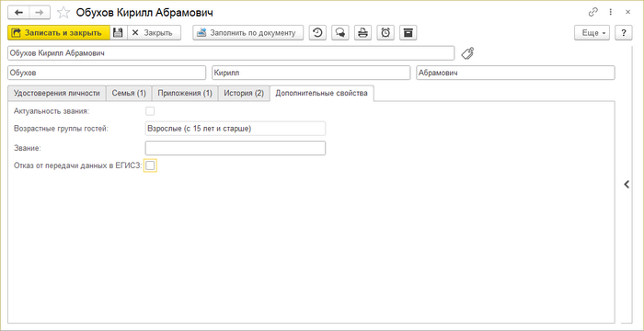This screenshot has height=331, width=644.
Task: Toggle Актуальность звания checkbox
Action: coord(150,111)
